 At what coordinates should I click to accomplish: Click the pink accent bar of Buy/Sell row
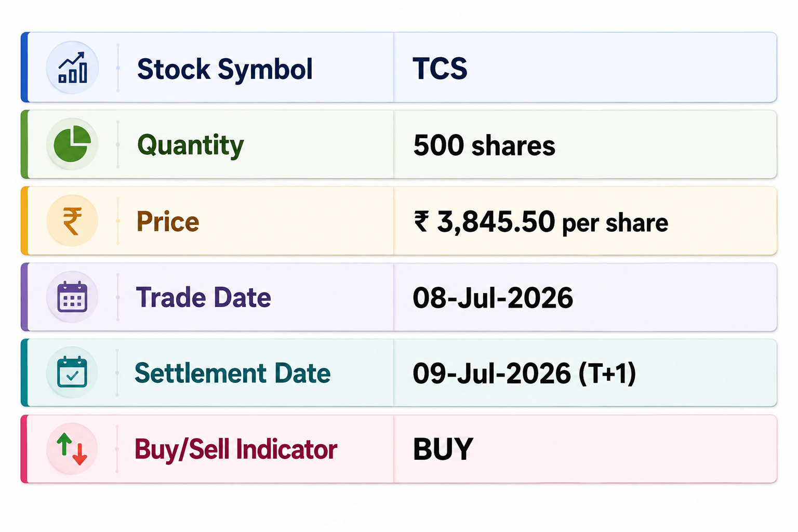pos(24,449)
